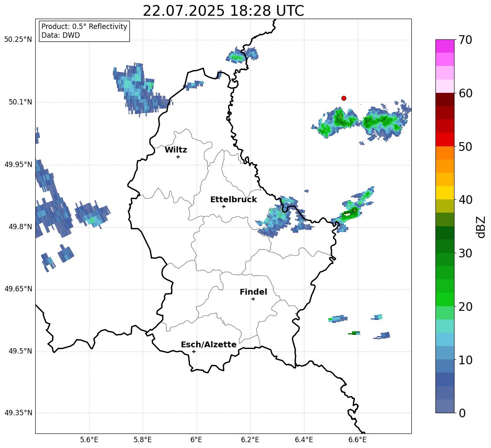Viewport: 491px width, 448px height.
Task: Click longitude label 6.6°E
Action: tap(357, 440)
